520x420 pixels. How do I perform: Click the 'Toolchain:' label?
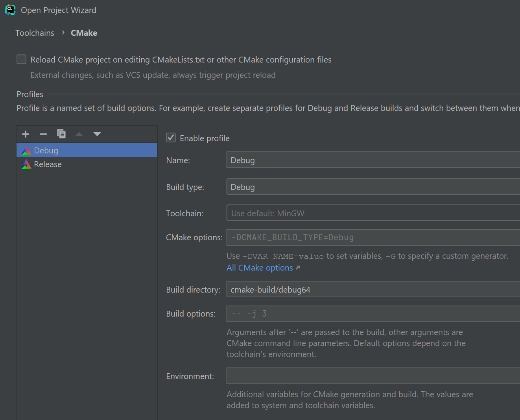(x=185, y=214)
